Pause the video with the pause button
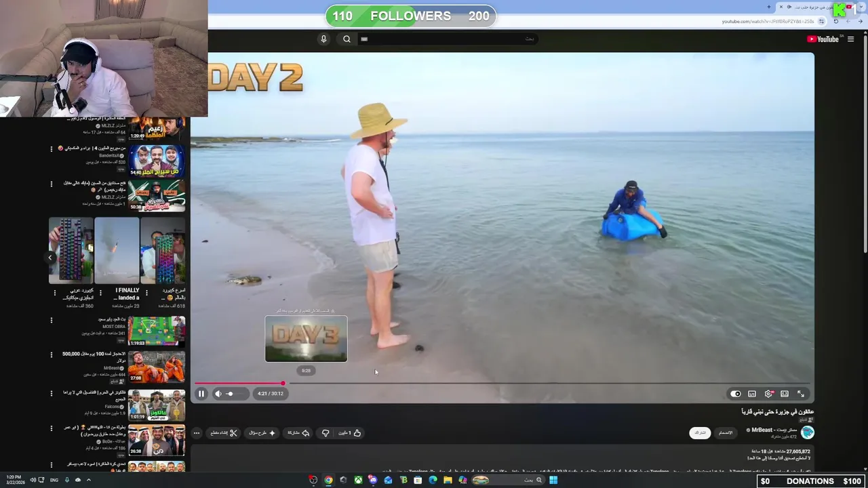Viewport: 868px width, 488px height. point(201,394)
